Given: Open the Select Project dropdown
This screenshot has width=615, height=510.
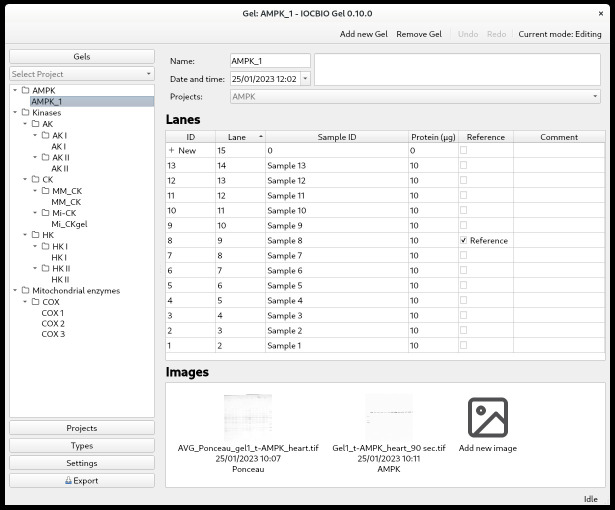Looking at the screenshot, I should pos(82,74).
